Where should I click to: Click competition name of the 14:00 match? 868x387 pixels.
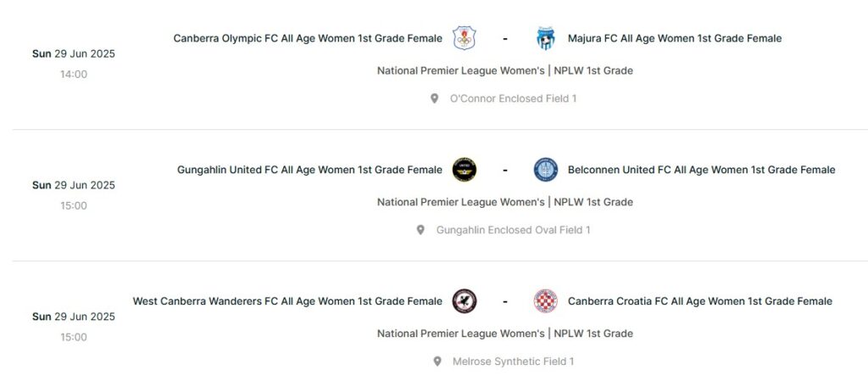[504, 70]
